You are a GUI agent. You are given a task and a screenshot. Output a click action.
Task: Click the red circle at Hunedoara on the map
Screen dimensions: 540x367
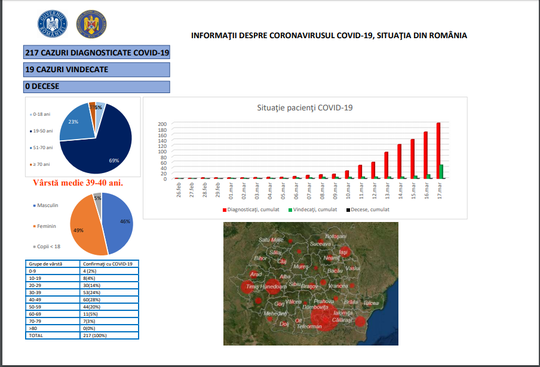(273, 286)
